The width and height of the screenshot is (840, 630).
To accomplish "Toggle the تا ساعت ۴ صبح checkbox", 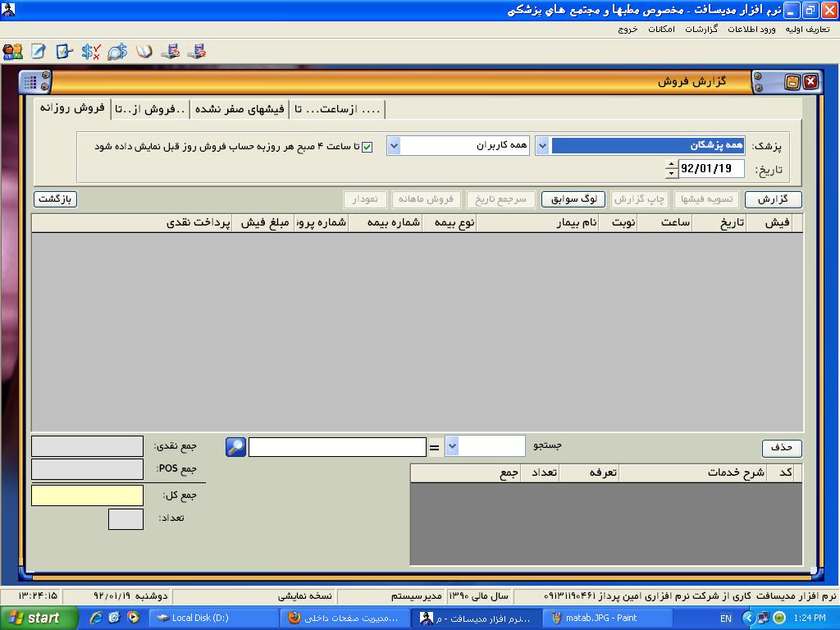I will [x=367, y=147].
